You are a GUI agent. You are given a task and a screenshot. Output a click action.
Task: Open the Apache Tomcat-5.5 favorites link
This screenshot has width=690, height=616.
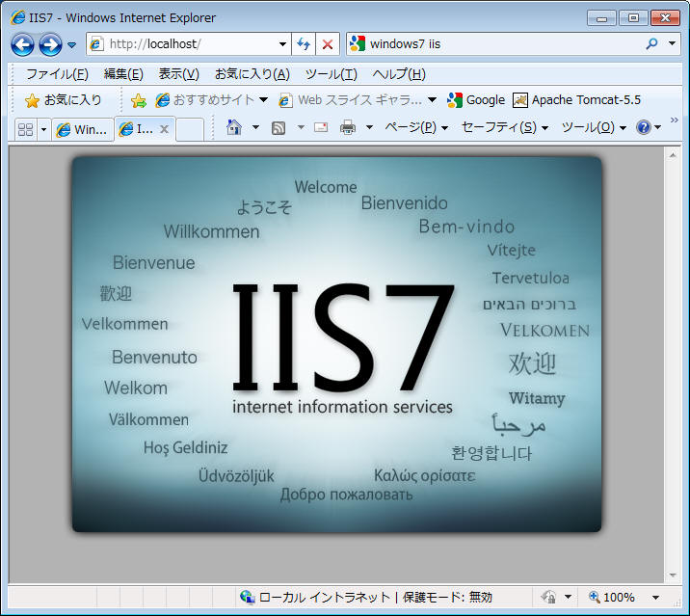coord(576,100)
